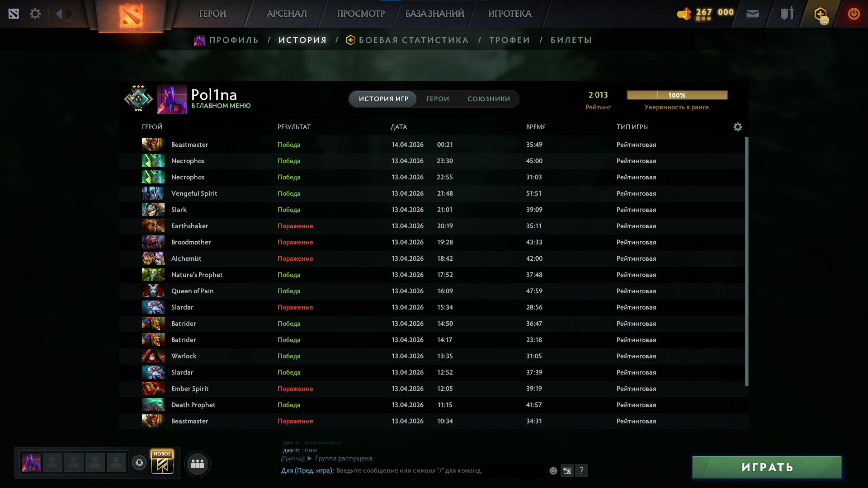The width and height of the screenshot is (868, 488).
Task: Open match table settings gear
Action: point(737,127)
